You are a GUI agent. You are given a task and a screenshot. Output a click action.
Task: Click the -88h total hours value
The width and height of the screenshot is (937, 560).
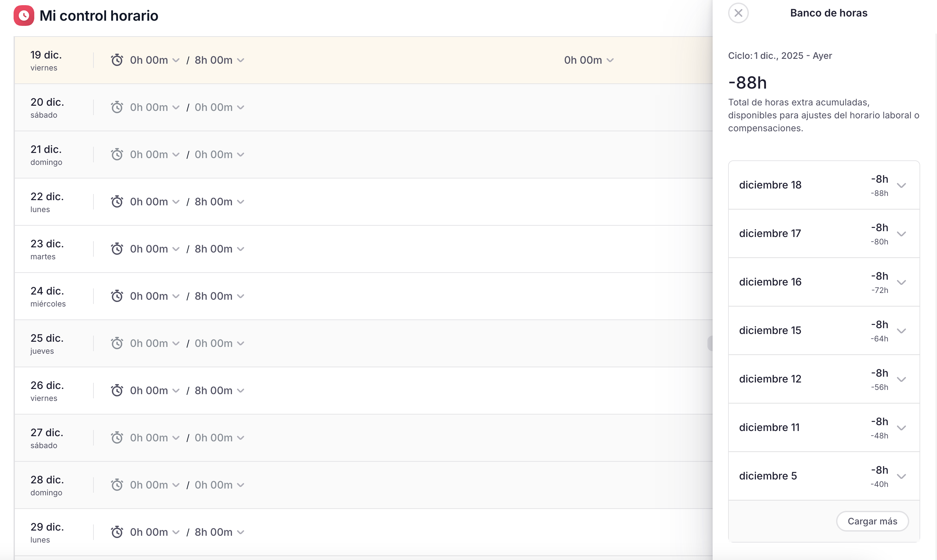(x=747, y=83)
